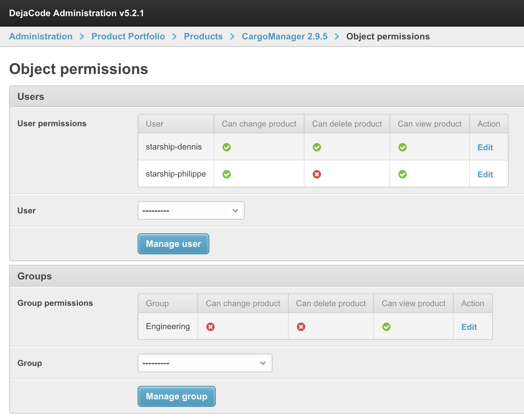524x420 pixels.
Task: Click Can delete product header in user table
Action: coord(347,124)
